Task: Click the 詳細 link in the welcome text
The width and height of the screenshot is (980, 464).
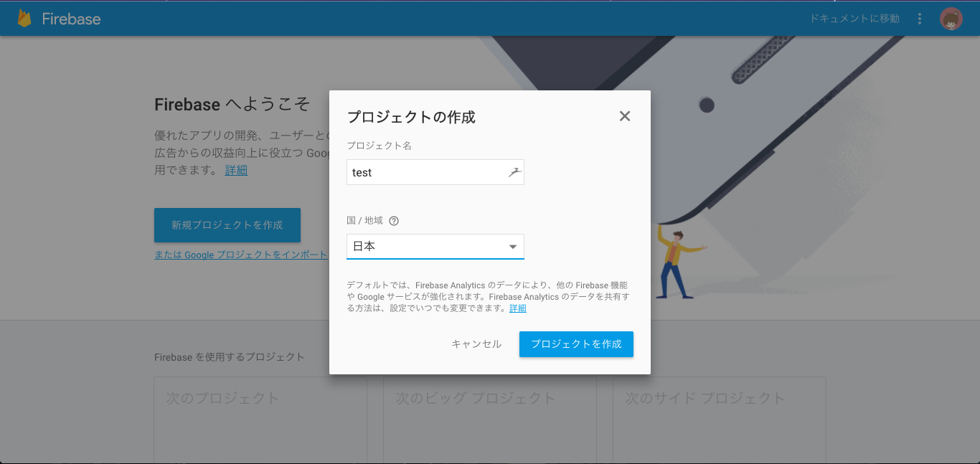Action: pyautogui.click(x=236, y=169)
